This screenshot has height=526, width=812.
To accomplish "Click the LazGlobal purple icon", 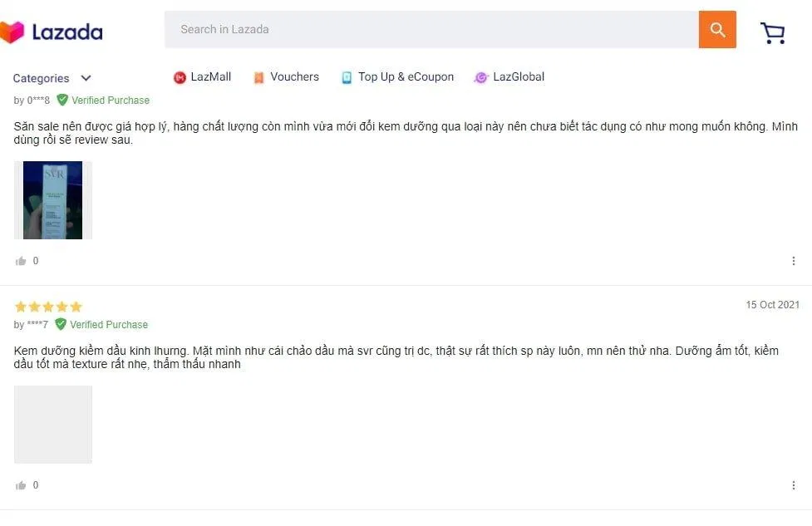I will point(480,77).
